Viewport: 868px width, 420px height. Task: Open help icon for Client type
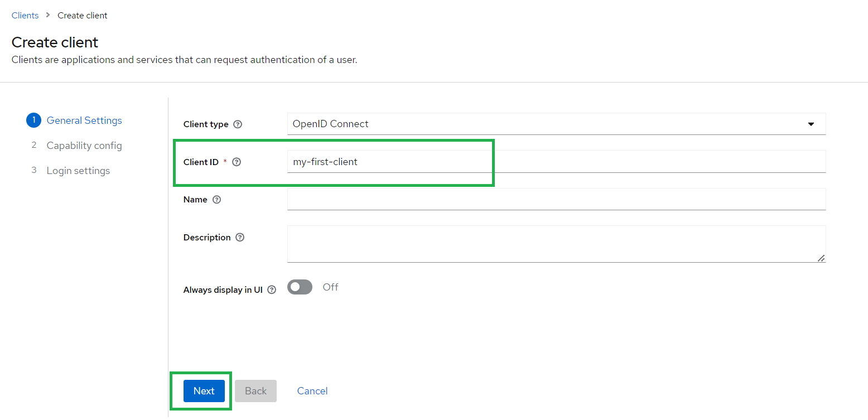[238, 124]
